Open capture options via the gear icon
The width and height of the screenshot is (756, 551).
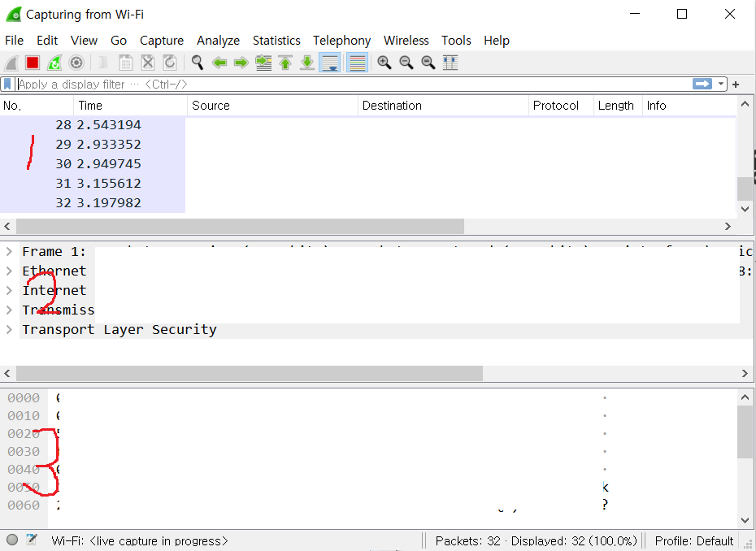(76, 63)
